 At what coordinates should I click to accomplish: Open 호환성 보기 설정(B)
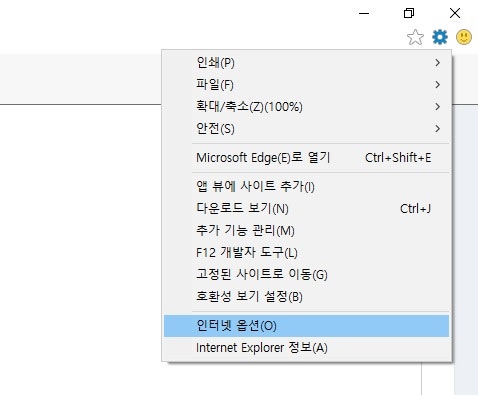(306, 296)
